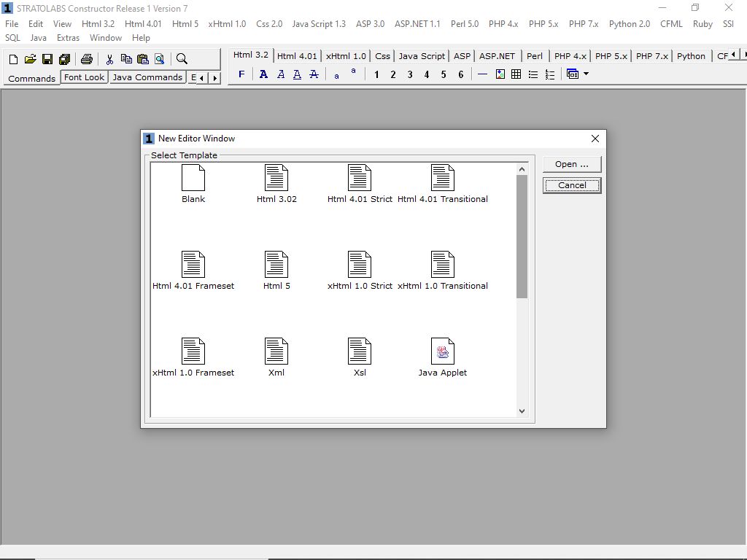Click the Open folder toolbar icon
The height and width of the screenshot is (560, 747).
point(30,59)
